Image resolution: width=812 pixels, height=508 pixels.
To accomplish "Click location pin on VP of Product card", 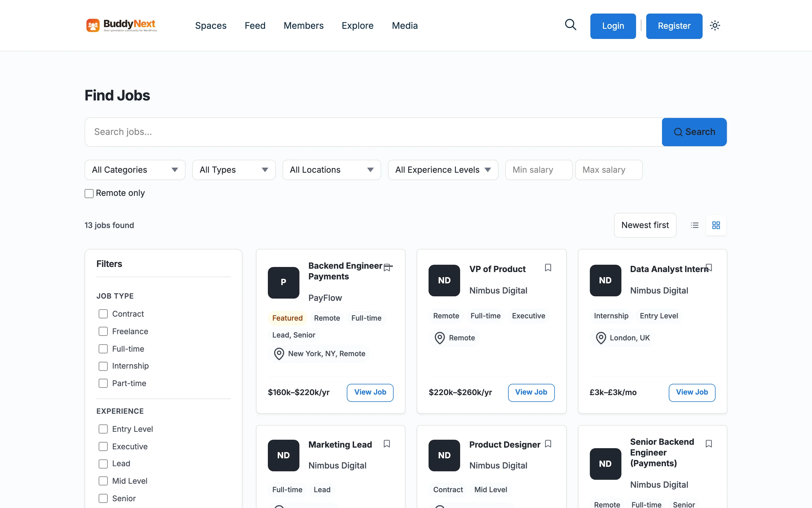I will coord(440,338).
